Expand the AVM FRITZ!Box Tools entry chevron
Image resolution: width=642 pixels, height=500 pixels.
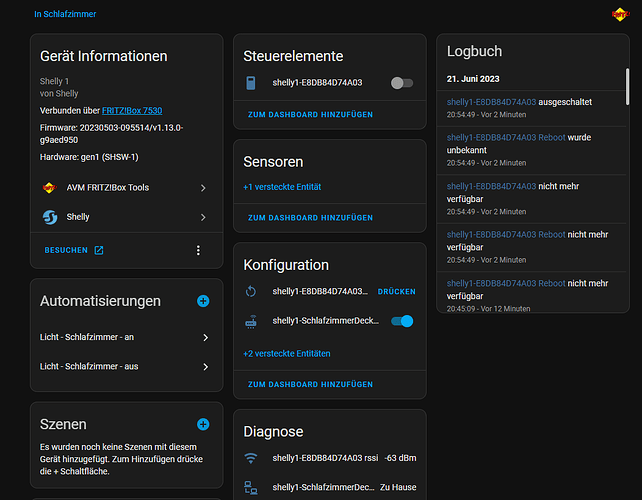[x=203, y=187]
